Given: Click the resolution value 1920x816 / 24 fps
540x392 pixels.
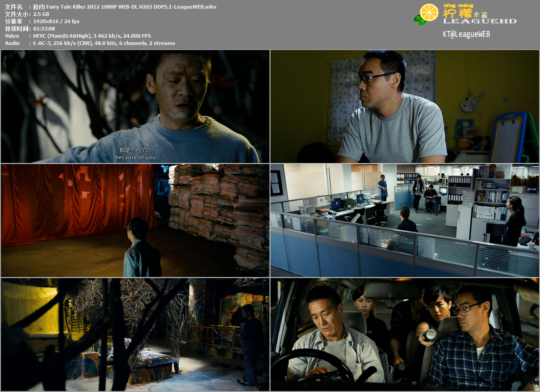Looking at the screenshot, I should pos(56,21).
